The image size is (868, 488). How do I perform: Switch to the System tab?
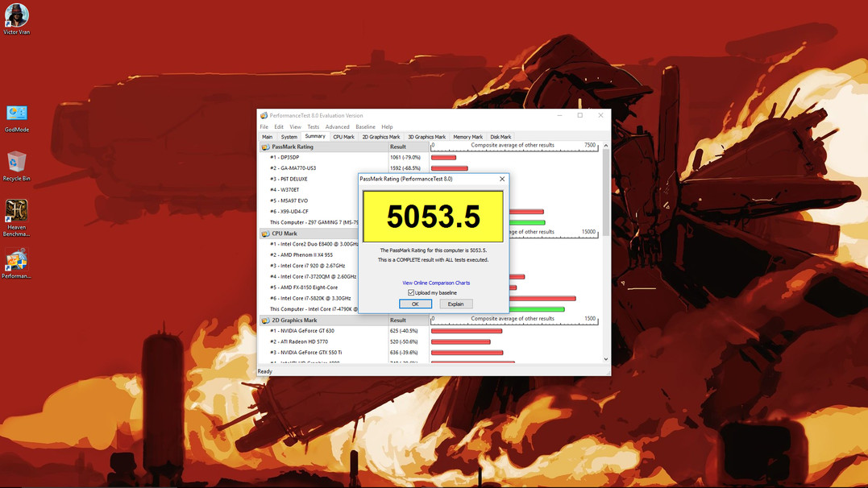289,137
